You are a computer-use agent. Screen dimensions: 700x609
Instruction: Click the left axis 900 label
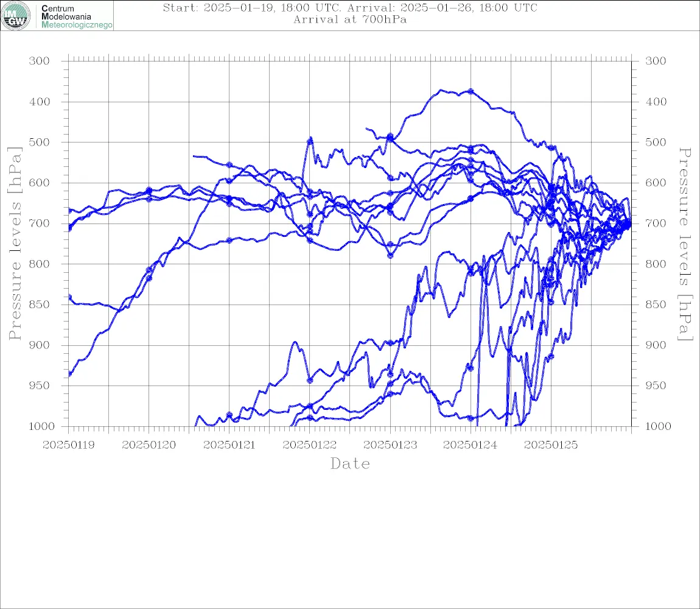pyautogui.click(x=40, y=345)
